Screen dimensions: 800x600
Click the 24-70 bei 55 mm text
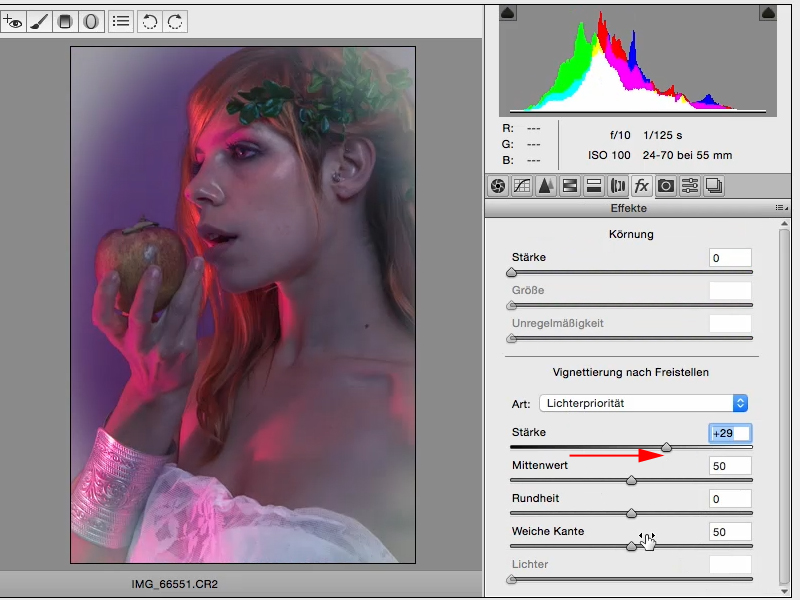click(x=687, y=155)
